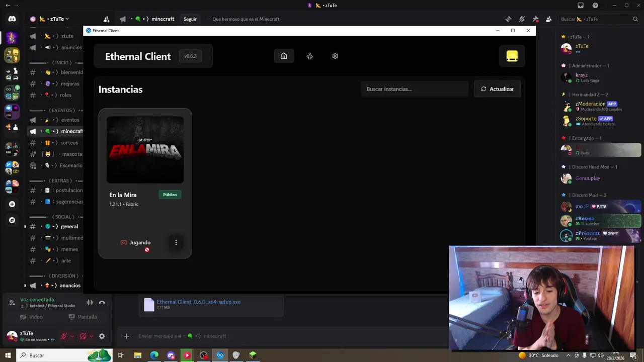Click the yellow account avatar in Ethernal Client

[512, 56]
